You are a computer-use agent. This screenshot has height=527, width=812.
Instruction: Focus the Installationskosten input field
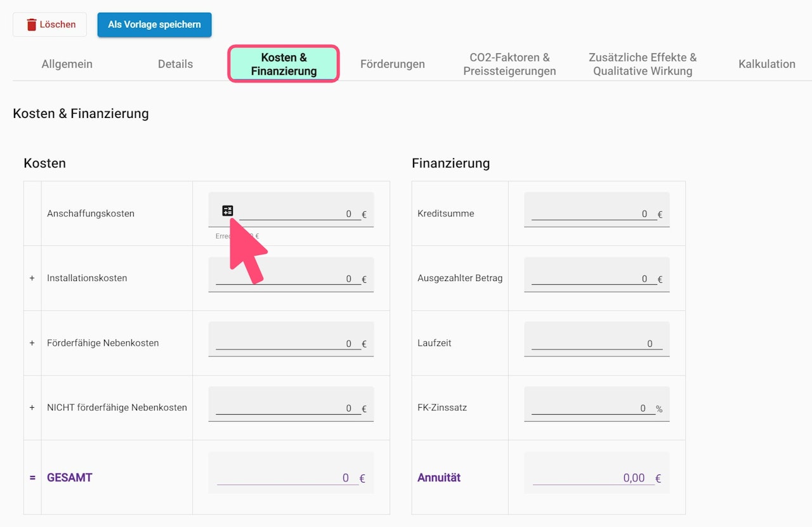[x=289, y=278]
